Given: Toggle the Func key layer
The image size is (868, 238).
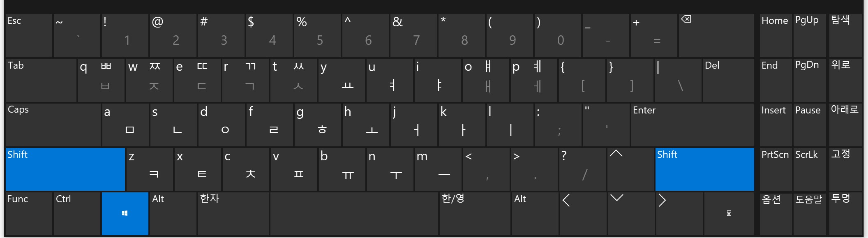Looking at the screenshot, I should pos(29,214).
